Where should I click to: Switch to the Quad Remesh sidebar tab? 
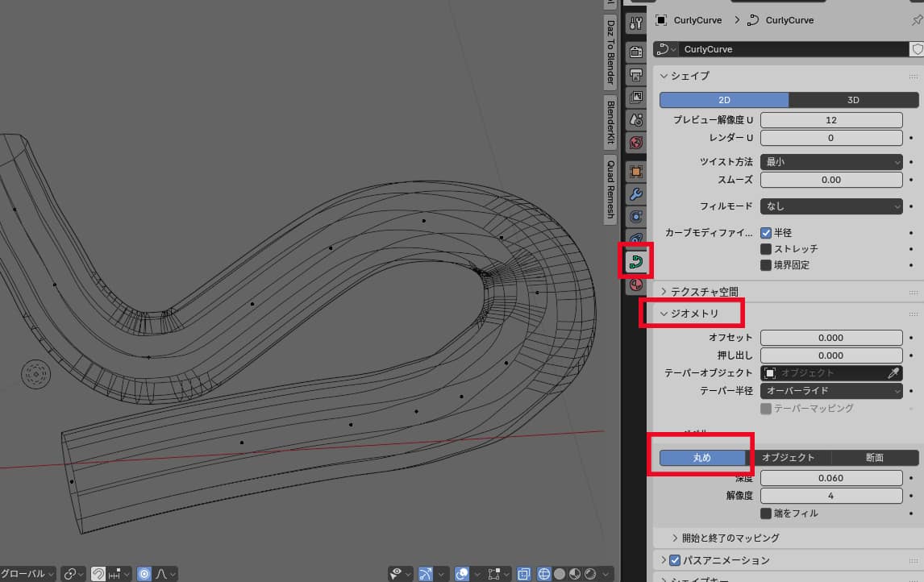[610, 190]
